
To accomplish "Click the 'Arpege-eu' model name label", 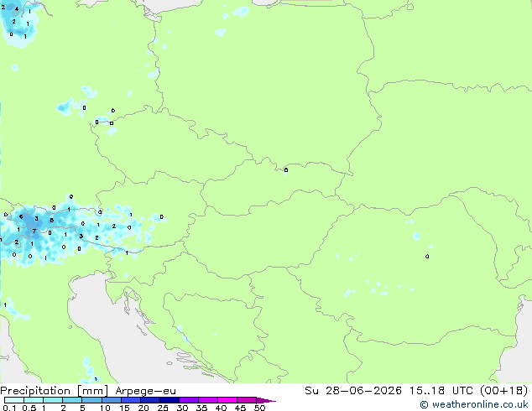I will click(x=145, y=391).
